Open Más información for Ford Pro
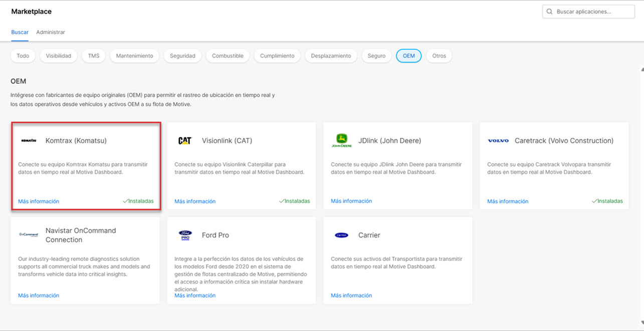644x331 pixels. pos(195,295)
